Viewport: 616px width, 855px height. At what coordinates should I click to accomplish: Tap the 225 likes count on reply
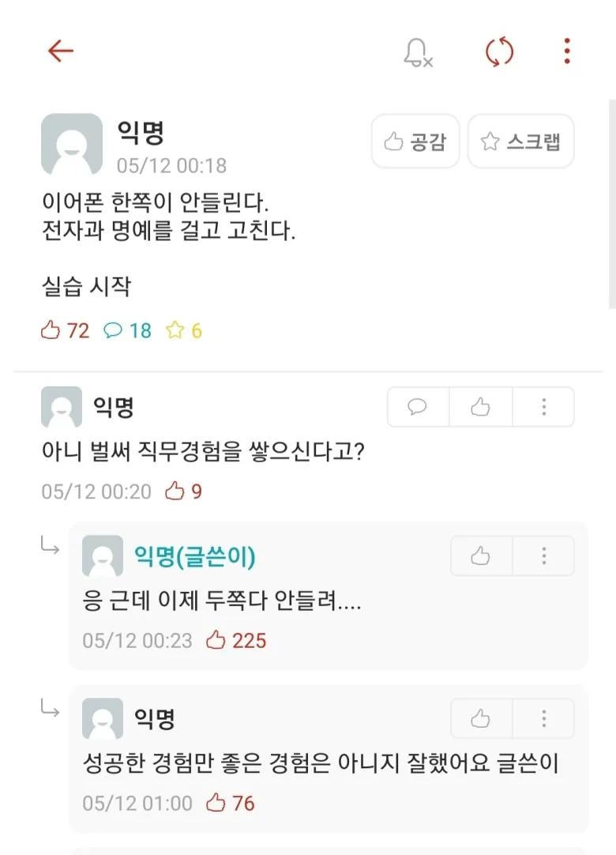click(237, 640)
